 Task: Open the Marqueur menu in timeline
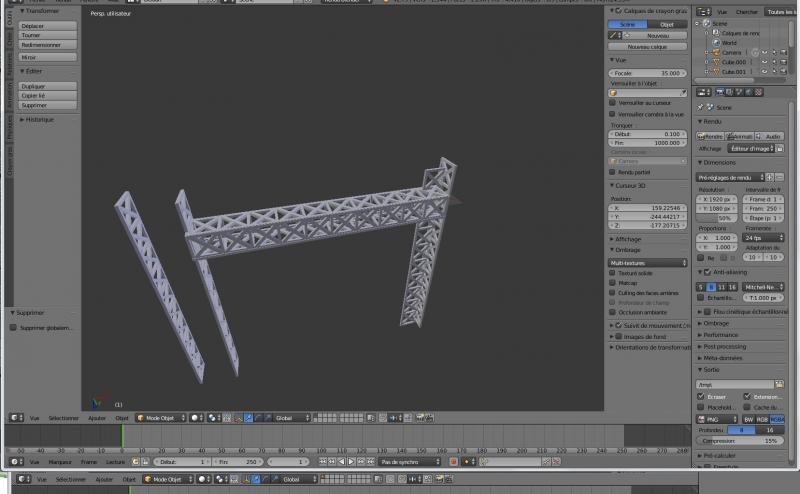click(60, 462)
